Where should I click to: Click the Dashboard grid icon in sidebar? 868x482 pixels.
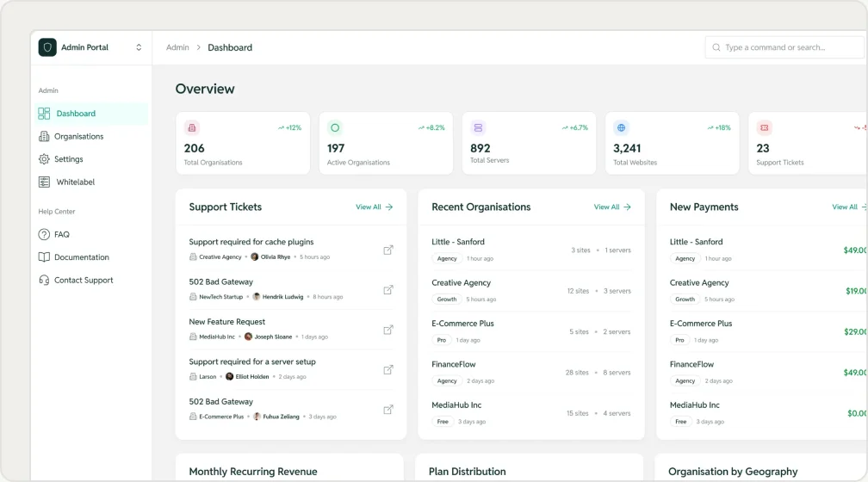pos(44,114)
